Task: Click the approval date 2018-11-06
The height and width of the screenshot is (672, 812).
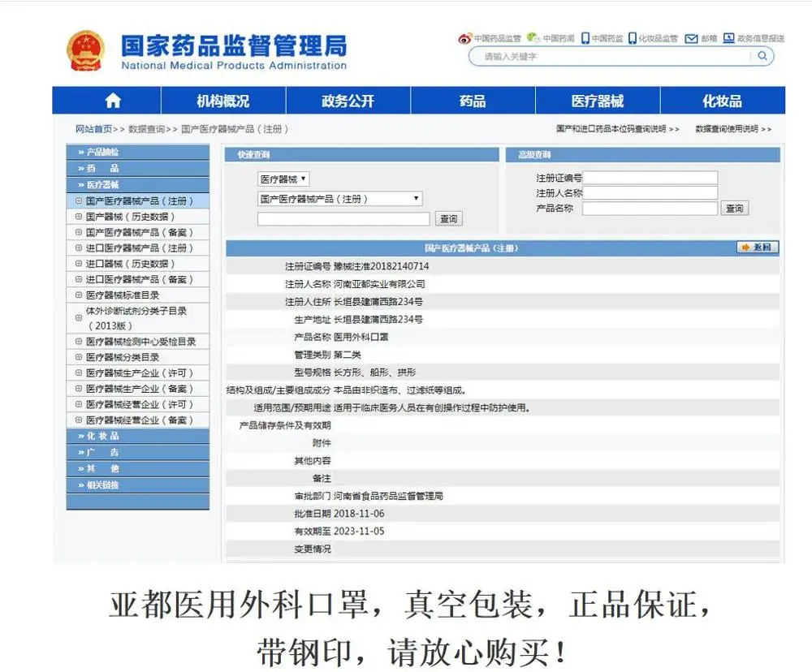Action: click(359, 514)
